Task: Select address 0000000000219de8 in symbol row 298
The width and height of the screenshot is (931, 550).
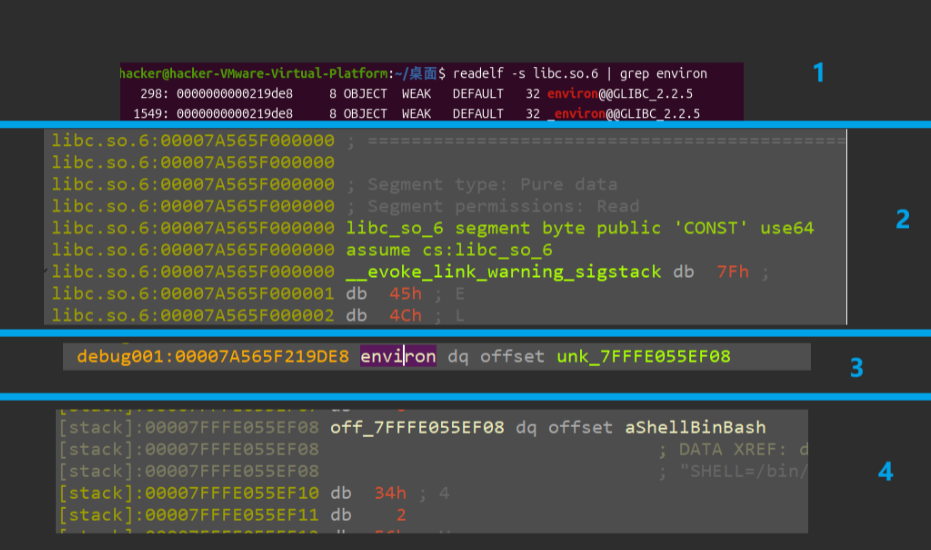Action: point(235,94)
